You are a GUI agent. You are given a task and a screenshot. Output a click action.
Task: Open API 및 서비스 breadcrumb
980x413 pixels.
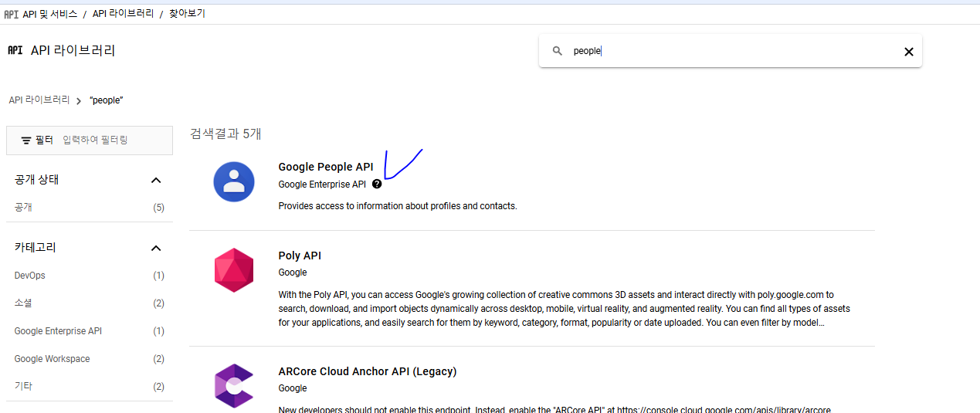pyautogui.click(x=50, y=14)
